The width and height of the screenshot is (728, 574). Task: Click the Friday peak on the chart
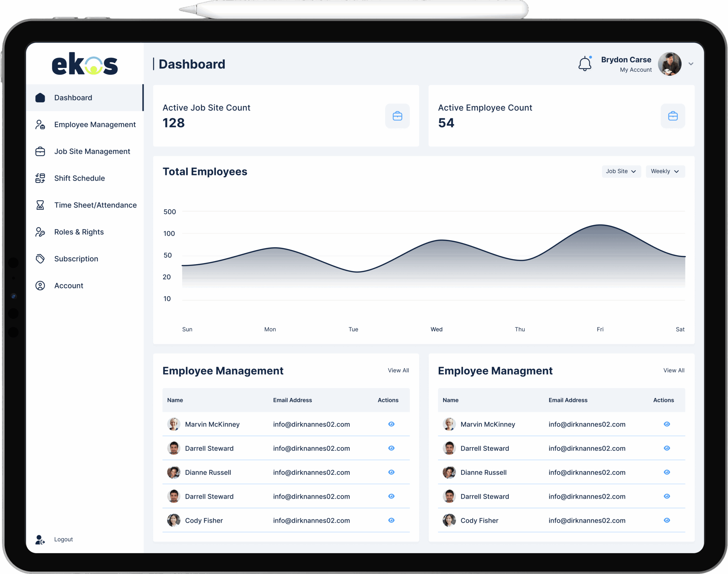point(600,225)
